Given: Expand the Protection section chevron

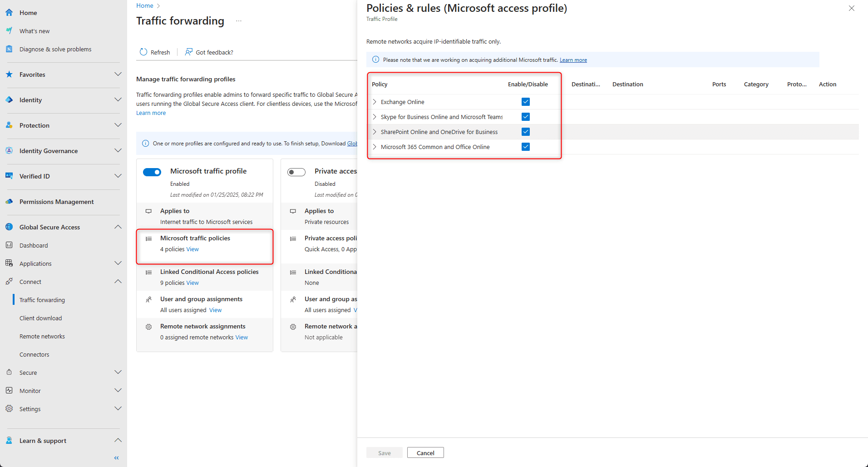Looking at the screenshot, I should click(118, 125).
